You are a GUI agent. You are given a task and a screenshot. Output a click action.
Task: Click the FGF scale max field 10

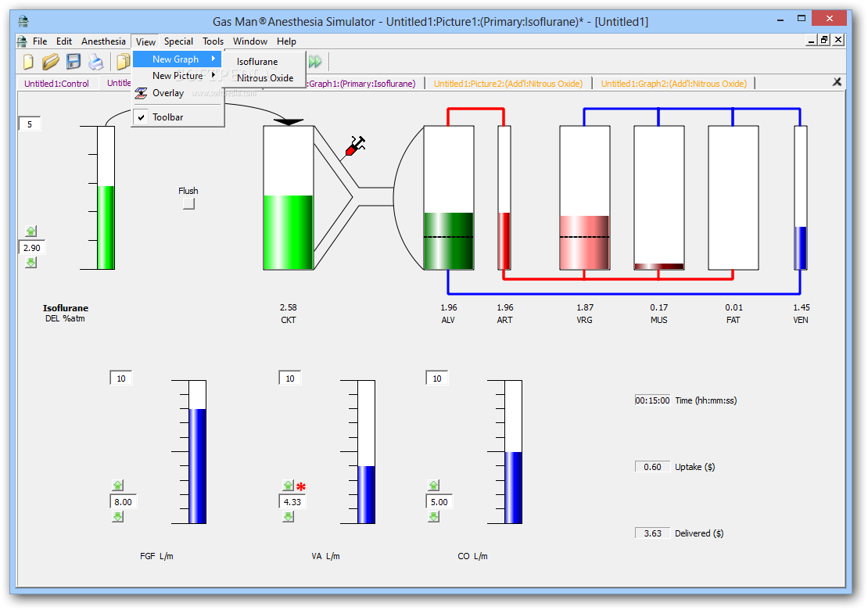[121, 378]
